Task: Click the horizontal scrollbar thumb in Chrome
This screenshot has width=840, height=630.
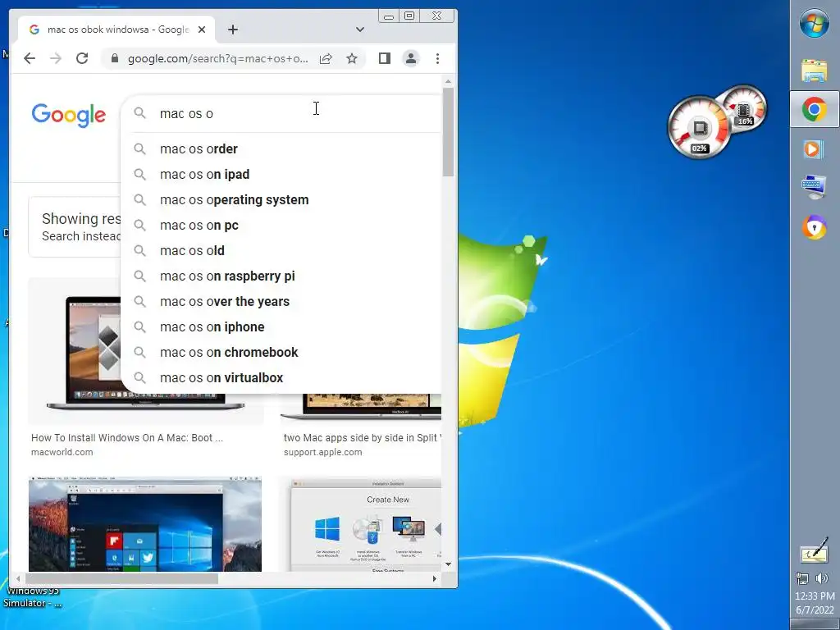Action: pos(121,578)
